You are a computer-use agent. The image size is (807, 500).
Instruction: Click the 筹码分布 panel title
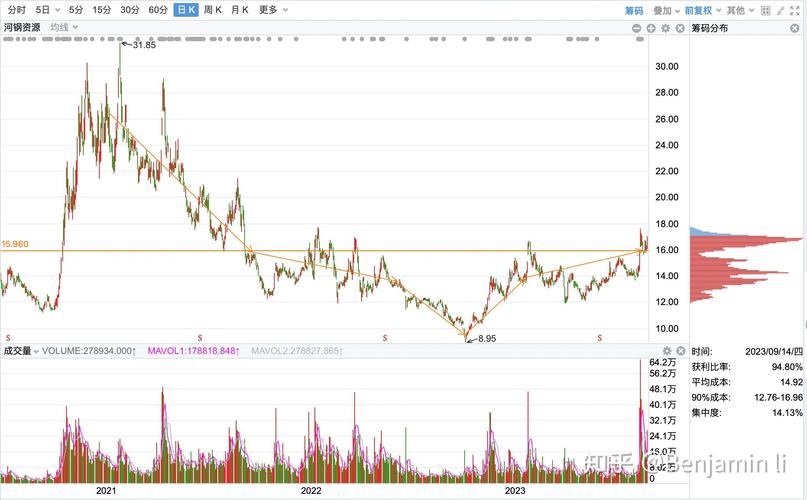click(x=710, y=28)
